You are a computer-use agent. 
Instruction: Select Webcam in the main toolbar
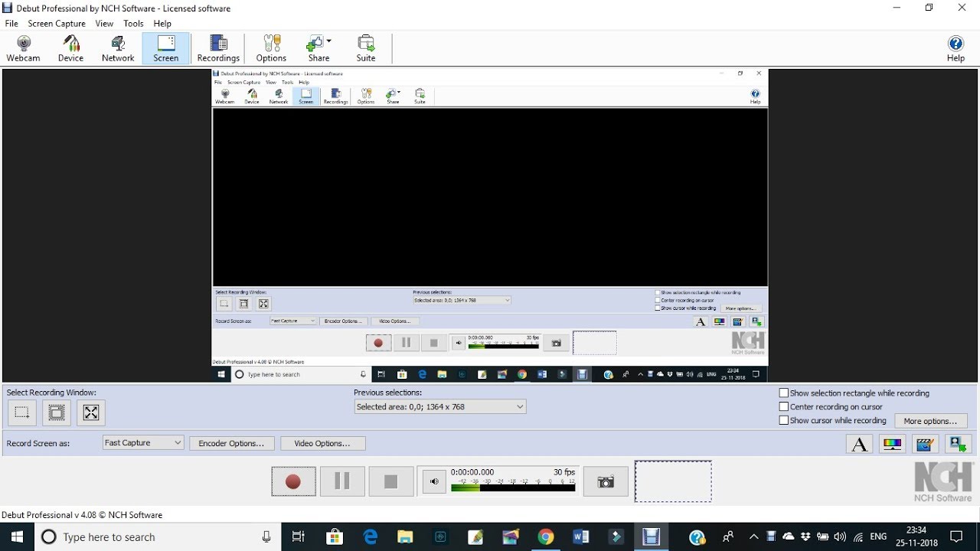pyautogui.click(x=24, y=48)
